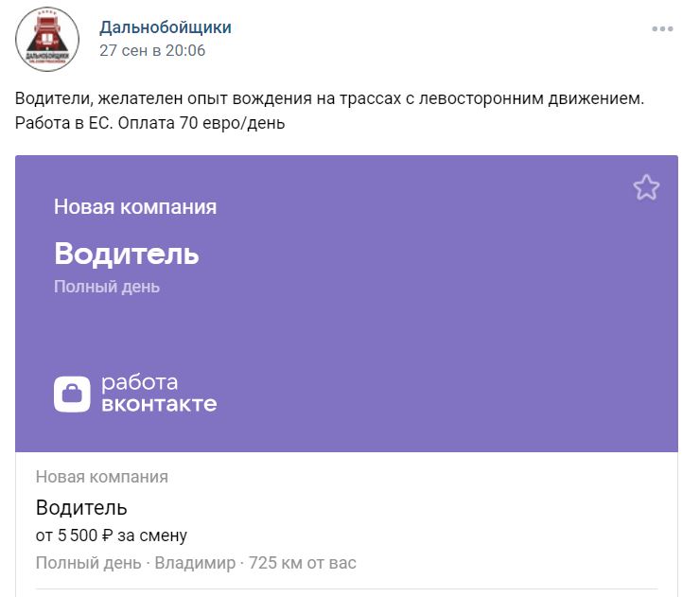Click post line Оплата 70 евро/день

click(201, 123)
